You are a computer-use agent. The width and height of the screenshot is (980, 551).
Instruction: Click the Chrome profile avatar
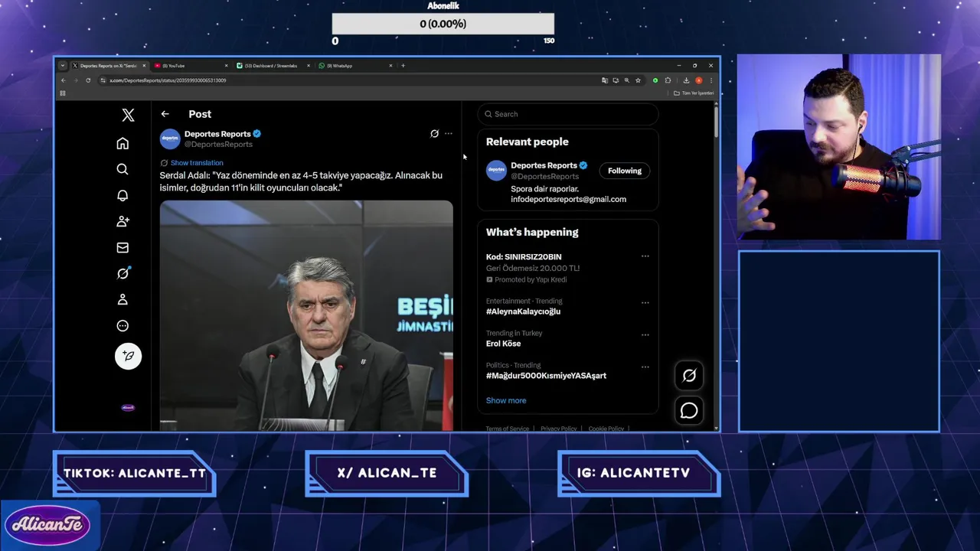pyautogui.click(x=698, y=80)
